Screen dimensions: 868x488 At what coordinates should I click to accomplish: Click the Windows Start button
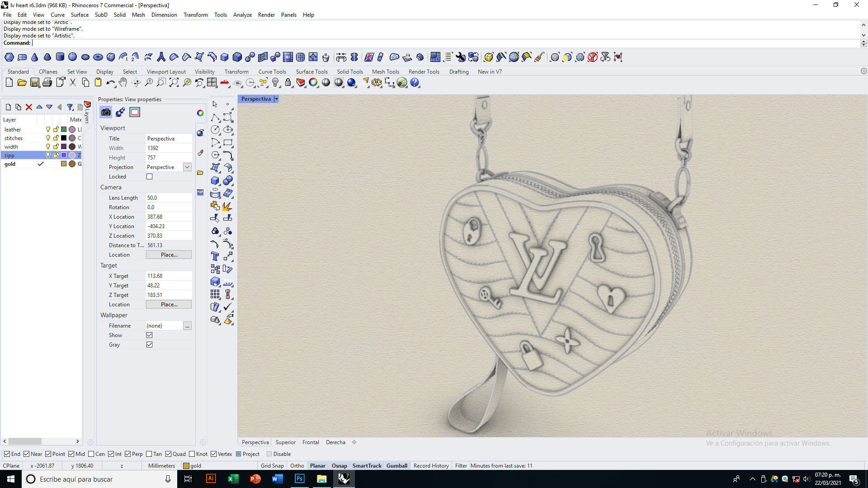[11, 479]
